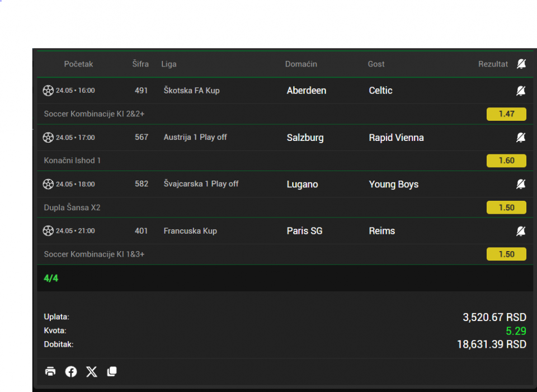Select the Salzburg team name
This screenshot has width=537, height=392.
click(x=305, y=138)
